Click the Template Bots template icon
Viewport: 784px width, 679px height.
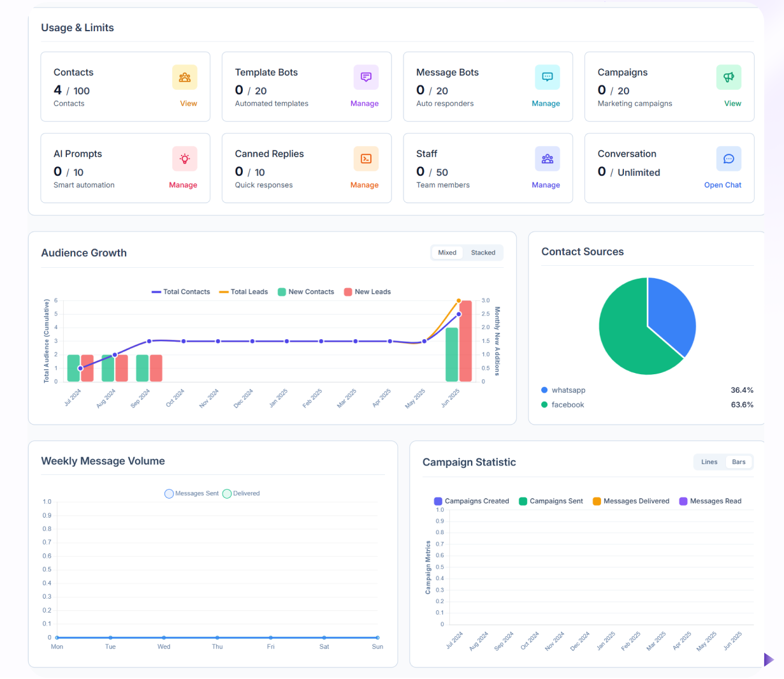click(x=366, y=77)
